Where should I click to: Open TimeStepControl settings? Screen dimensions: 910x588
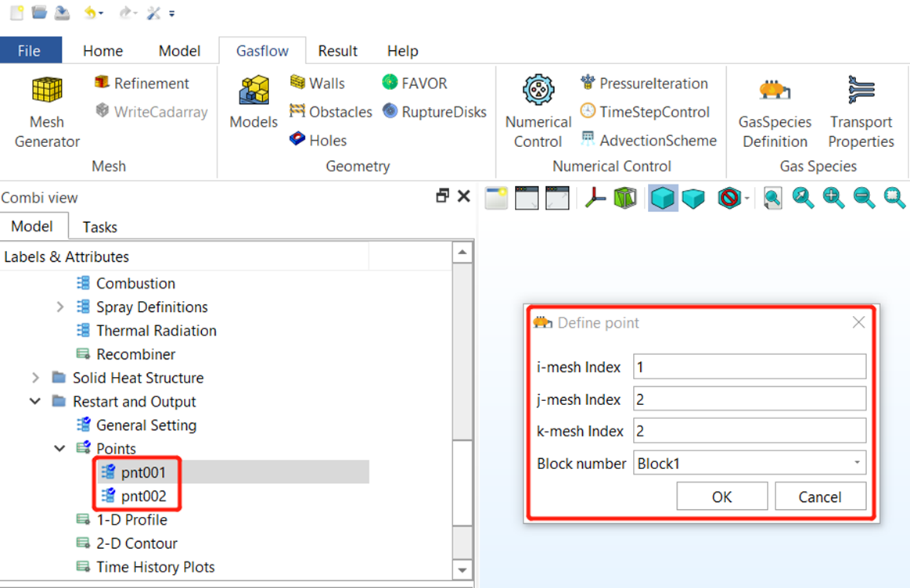pyautogui.click(x=645, y=112)
